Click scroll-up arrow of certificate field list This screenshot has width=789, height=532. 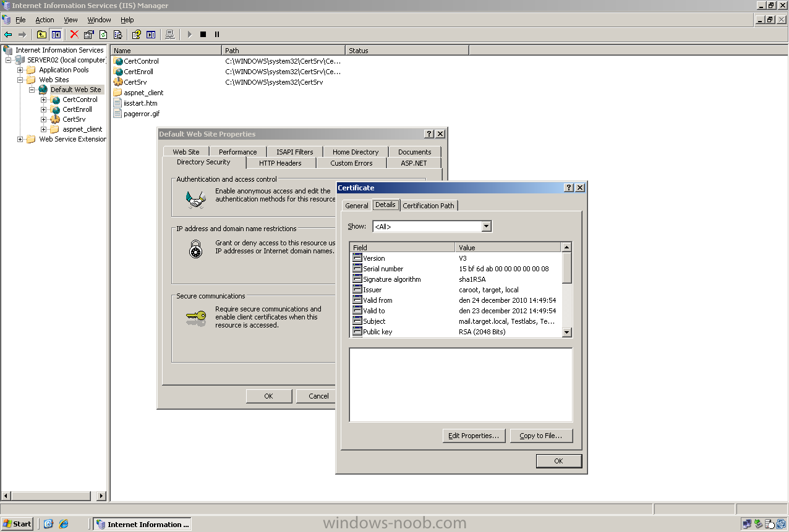click(566, 247)
